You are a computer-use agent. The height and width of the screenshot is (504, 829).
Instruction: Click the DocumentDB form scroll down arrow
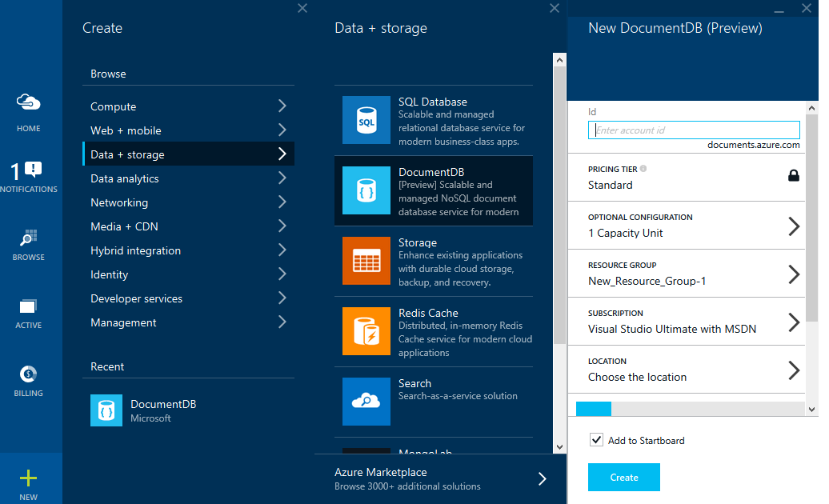tap(812, 410)
